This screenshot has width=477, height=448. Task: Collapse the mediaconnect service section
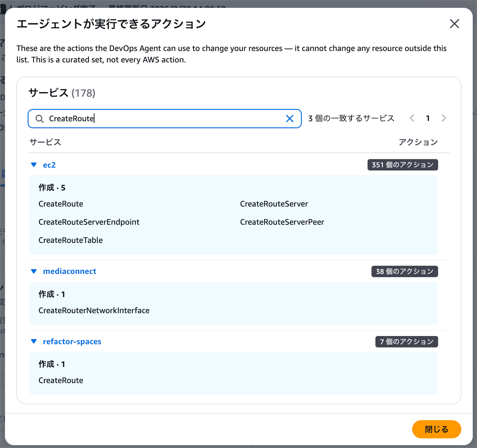[x=34, y=271]
